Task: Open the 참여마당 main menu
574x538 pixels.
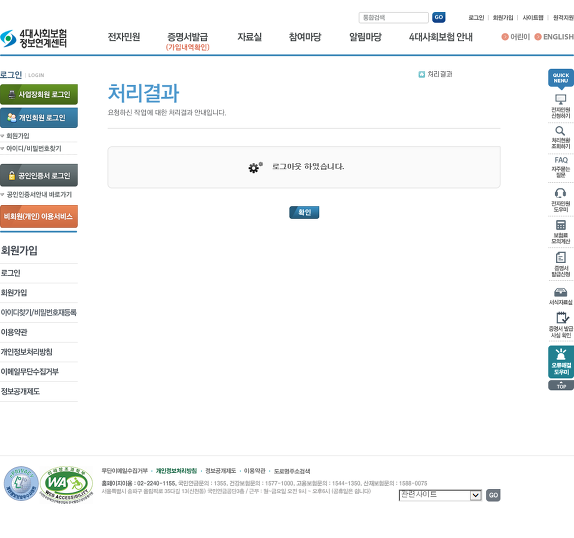Action: tap(305, 37)
